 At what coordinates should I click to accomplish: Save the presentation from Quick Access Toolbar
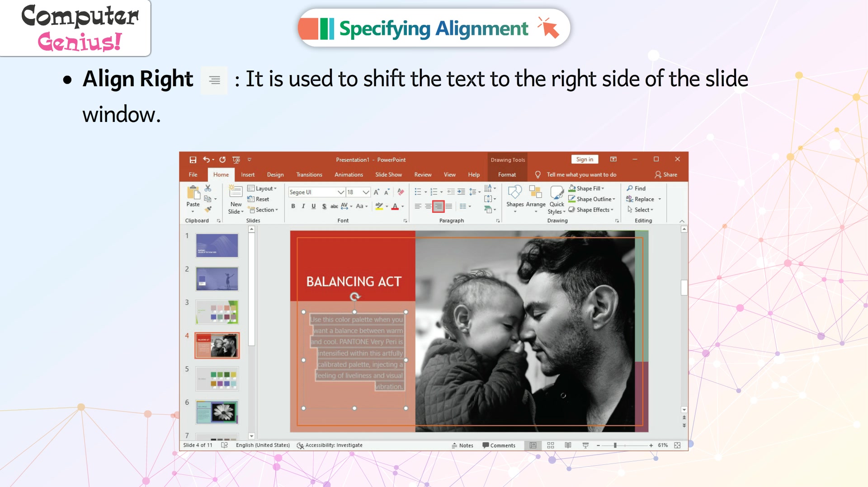(193, 159)
